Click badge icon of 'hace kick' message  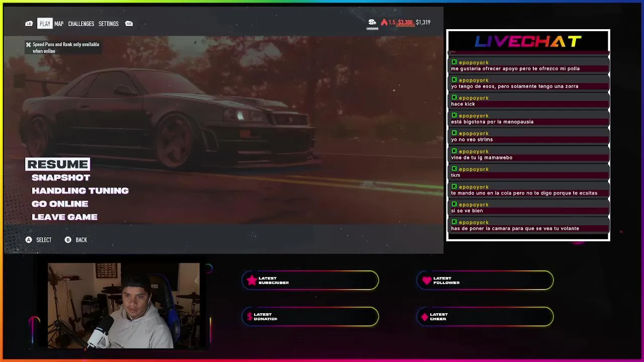point(454,98)
